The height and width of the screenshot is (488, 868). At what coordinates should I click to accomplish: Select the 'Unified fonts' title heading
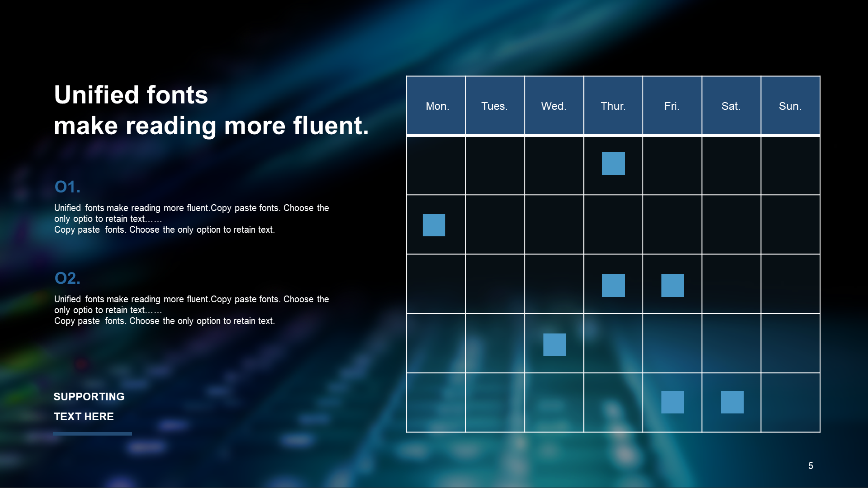(131, 95)
